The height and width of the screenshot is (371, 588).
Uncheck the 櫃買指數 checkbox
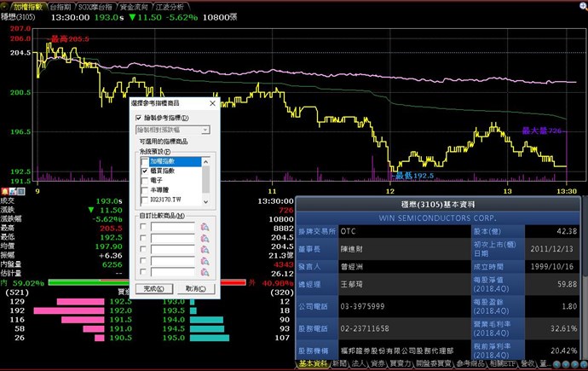143,171
